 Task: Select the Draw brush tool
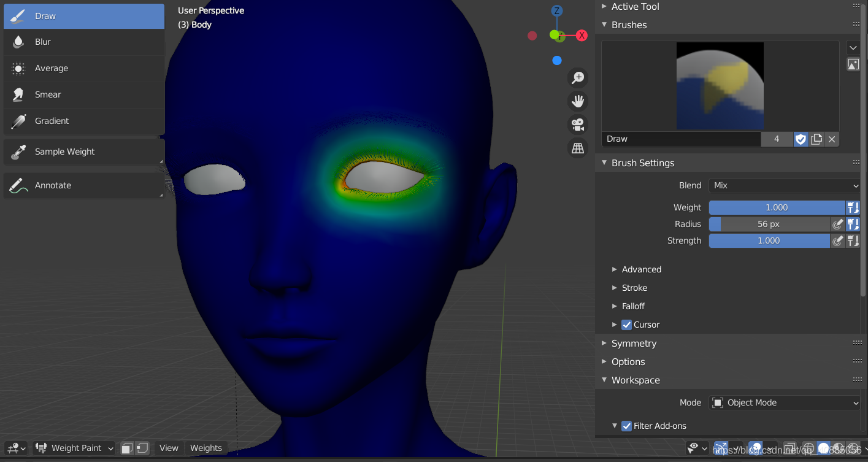point(84,16)
